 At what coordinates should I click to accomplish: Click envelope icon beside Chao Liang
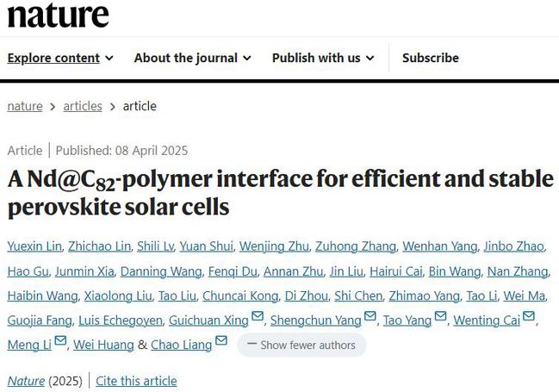[220, 343]
